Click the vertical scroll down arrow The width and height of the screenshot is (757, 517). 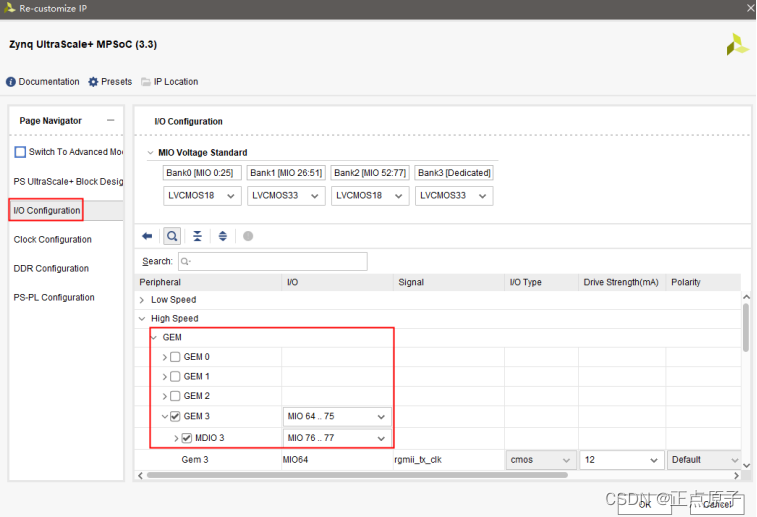pos(746,465)
